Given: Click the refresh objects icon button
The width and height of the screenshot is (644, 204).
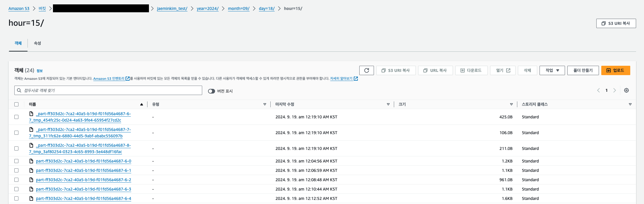Looking at the screenshot, I should 366,70.
